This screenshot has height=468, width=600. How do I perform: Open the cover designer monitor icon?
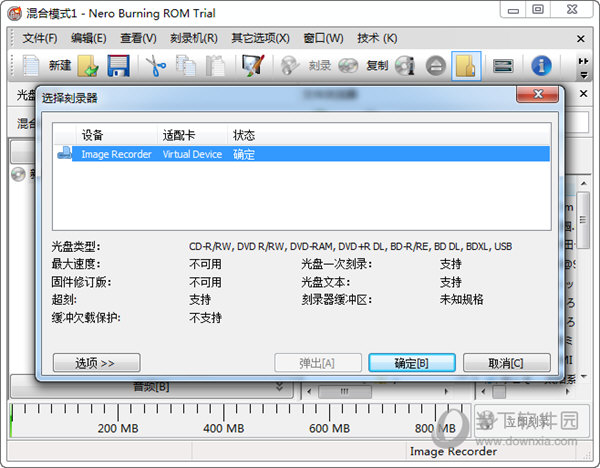click(x=253, y=66)
